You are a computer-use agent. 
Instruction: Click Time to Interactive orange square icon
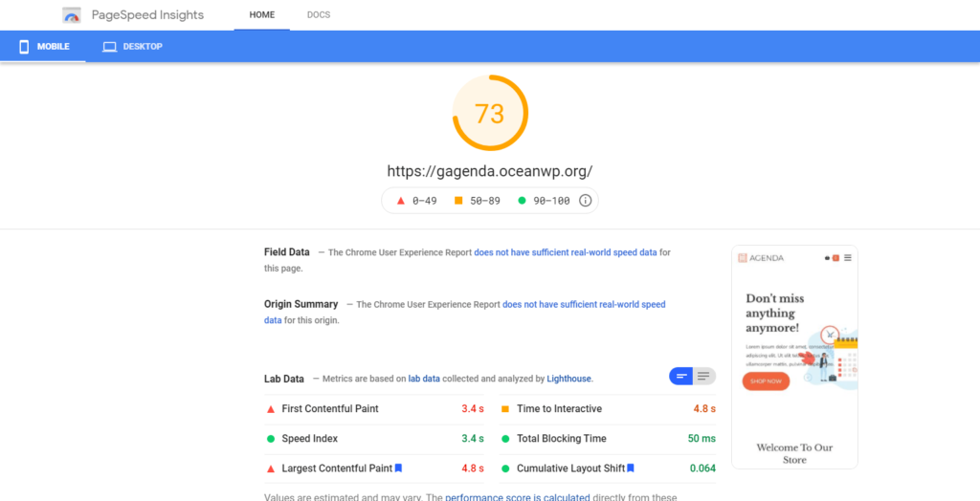505,409
